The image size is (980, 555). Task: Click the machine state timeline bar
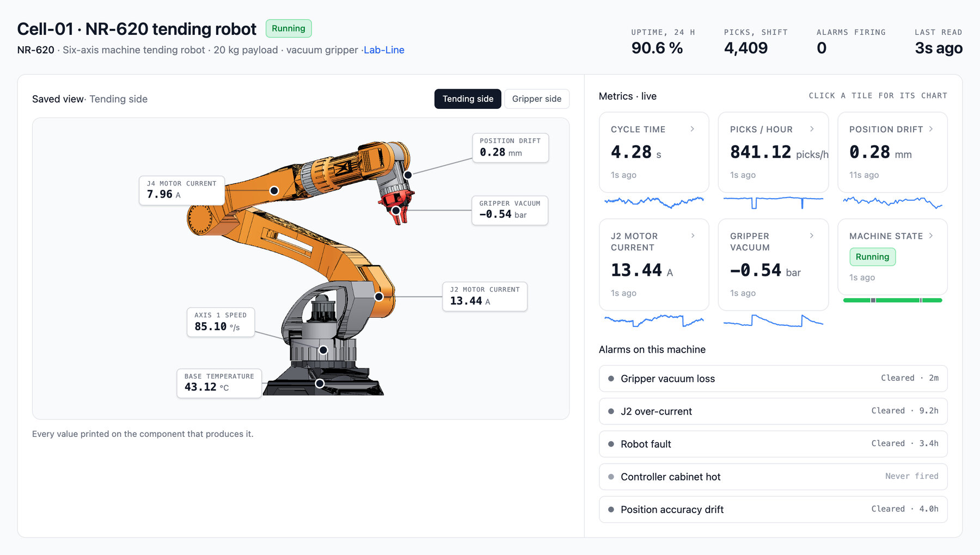[x=892, y=300]
